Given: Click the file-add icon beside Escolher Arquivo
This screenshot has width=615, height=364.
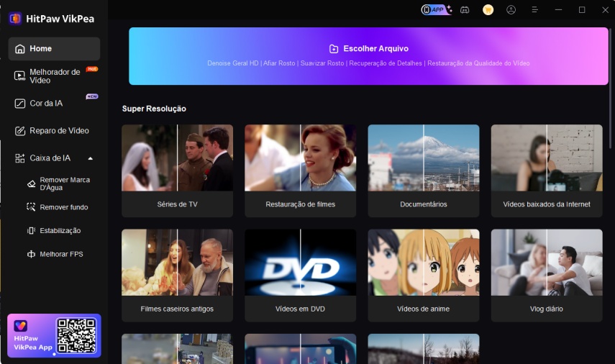Looking at the screenshot, I should coord(333,49).
